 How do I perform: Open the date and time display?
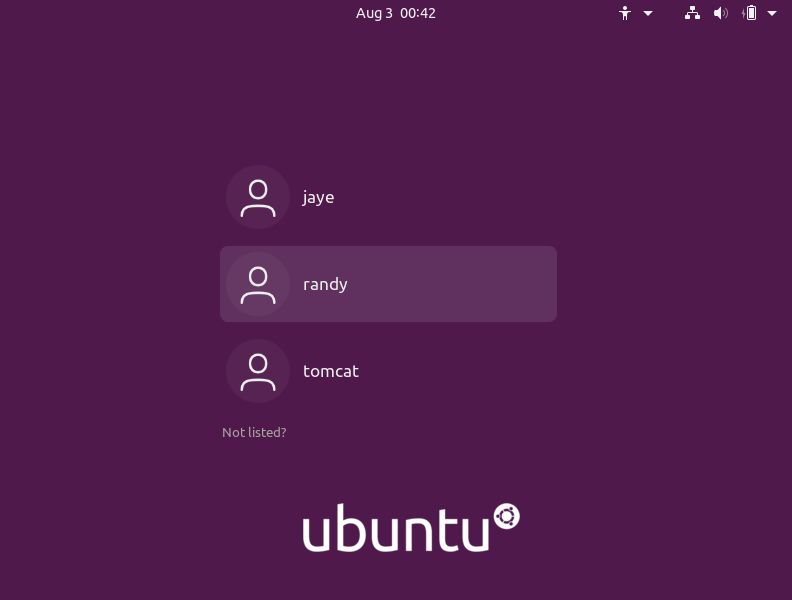395,13
